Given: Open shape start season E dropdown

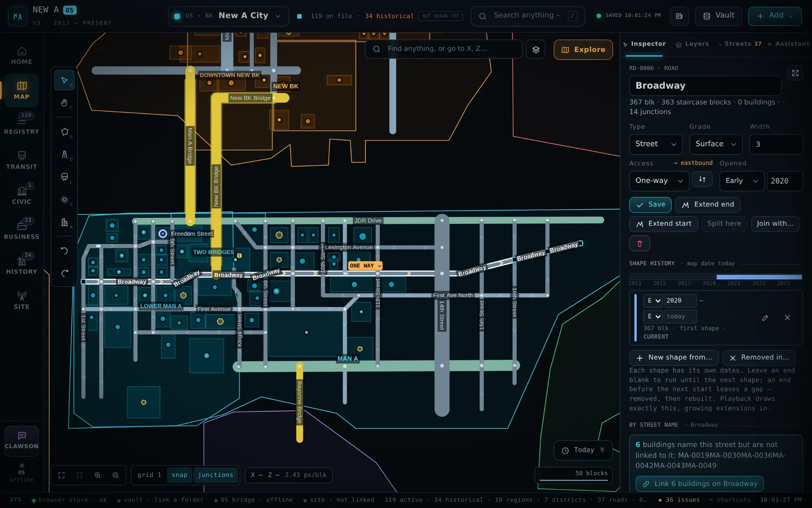Looking at the screenshot, I should pos(653,301).
